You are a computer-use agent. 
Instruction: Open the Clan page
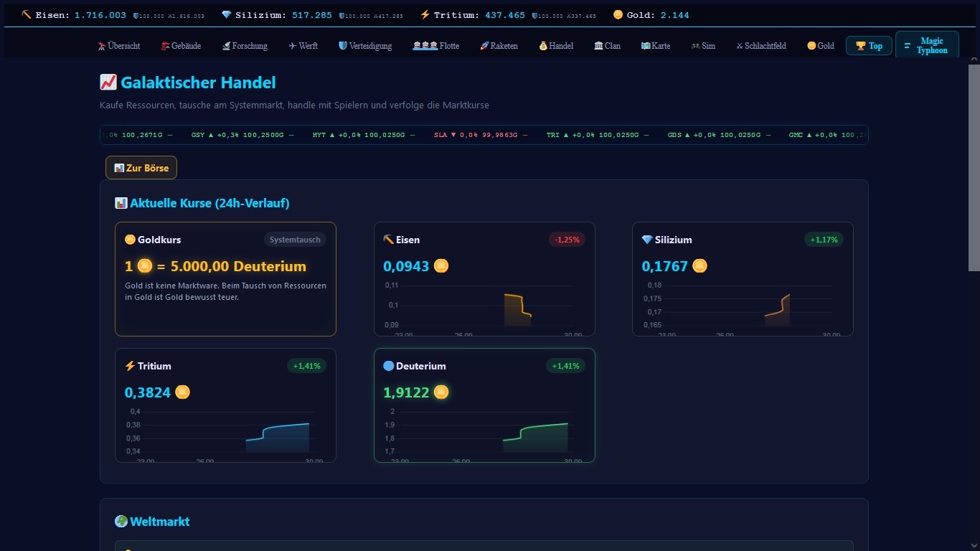[x=607, y=46]
